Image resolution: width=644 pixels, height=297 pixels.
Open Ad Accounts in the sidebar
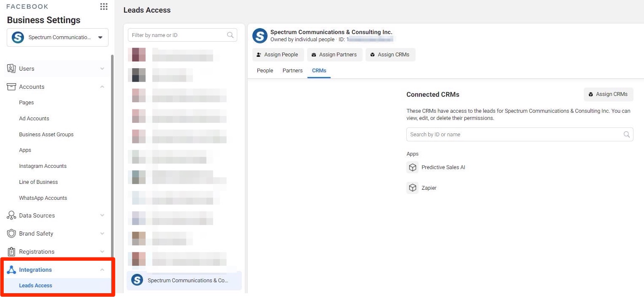34,119
